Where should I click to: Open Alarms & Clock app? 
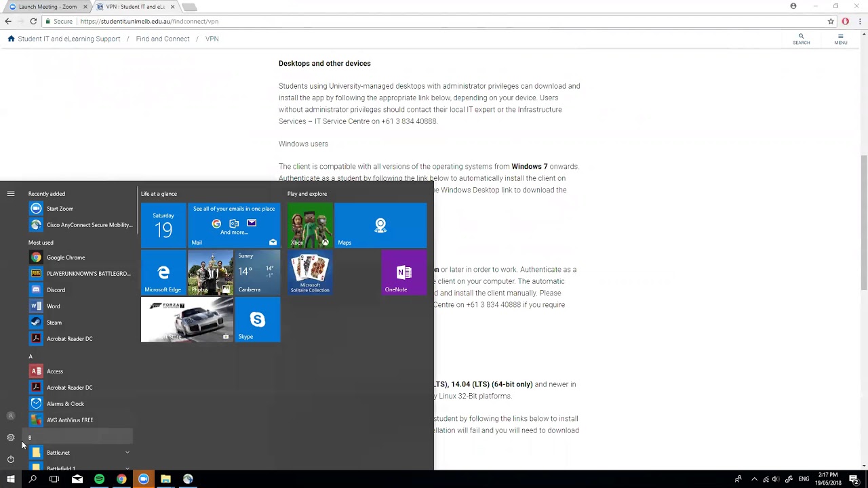(x=80, y=404)
